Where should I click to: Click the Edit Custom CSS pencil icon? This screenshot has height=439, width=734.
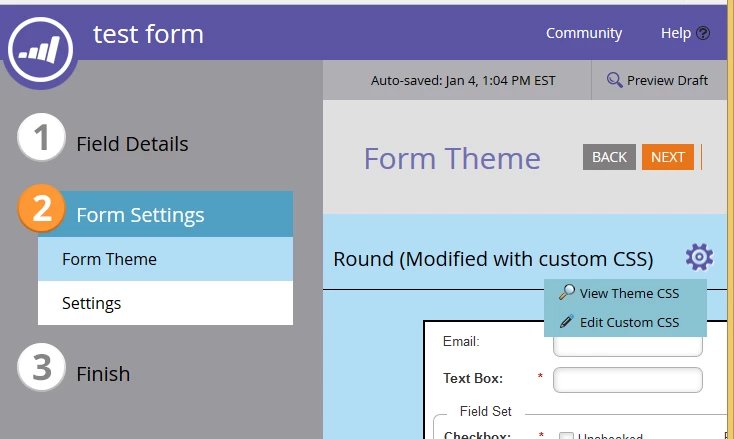[x=566, y=322]
